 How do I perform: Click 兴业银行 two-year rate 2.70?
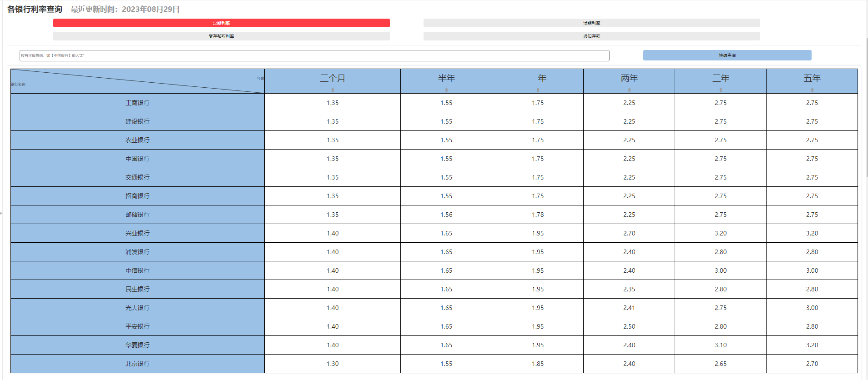[629, 233]
